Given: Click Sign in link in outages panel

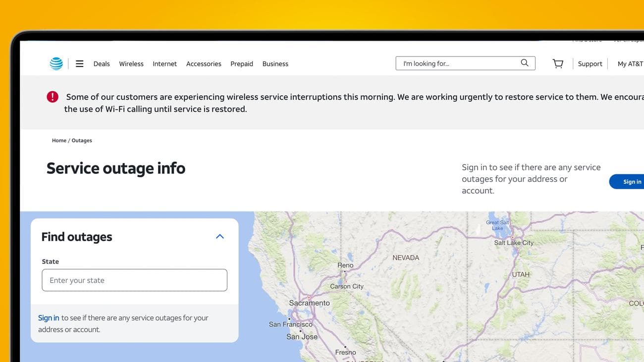Looking at the screenshot, I should pos(49,318).
